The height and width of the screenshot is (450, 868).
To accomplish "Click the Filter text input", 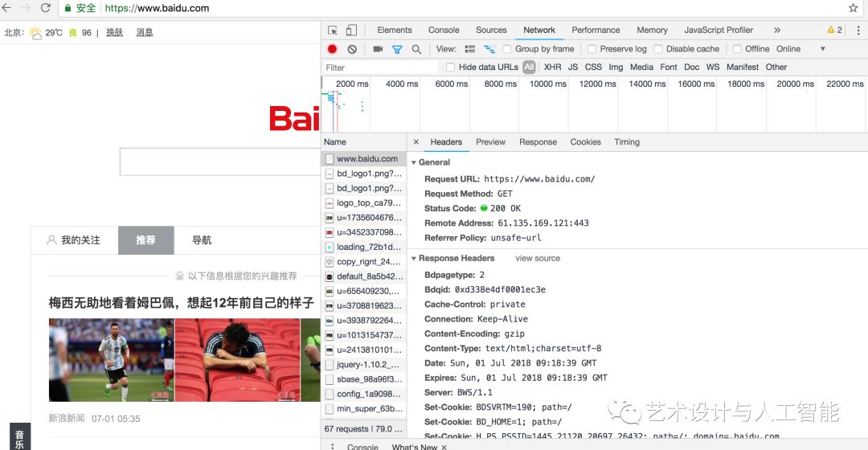I will click(379, 67).
